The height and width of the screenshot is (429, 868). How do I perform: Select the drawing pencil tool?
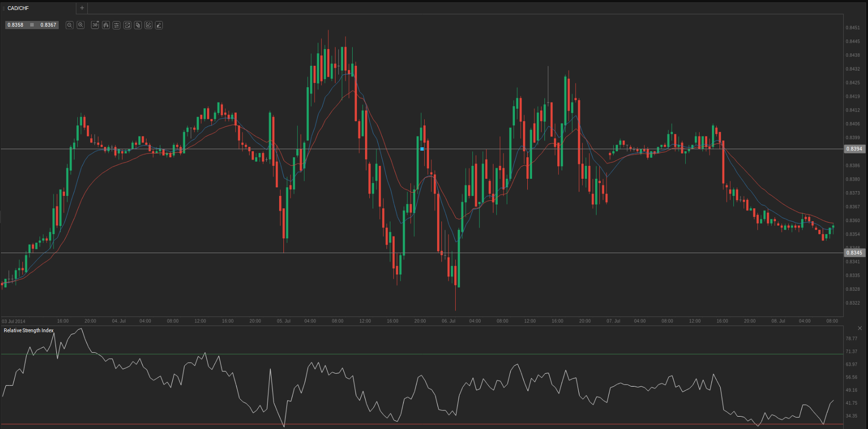pos(159,25)
